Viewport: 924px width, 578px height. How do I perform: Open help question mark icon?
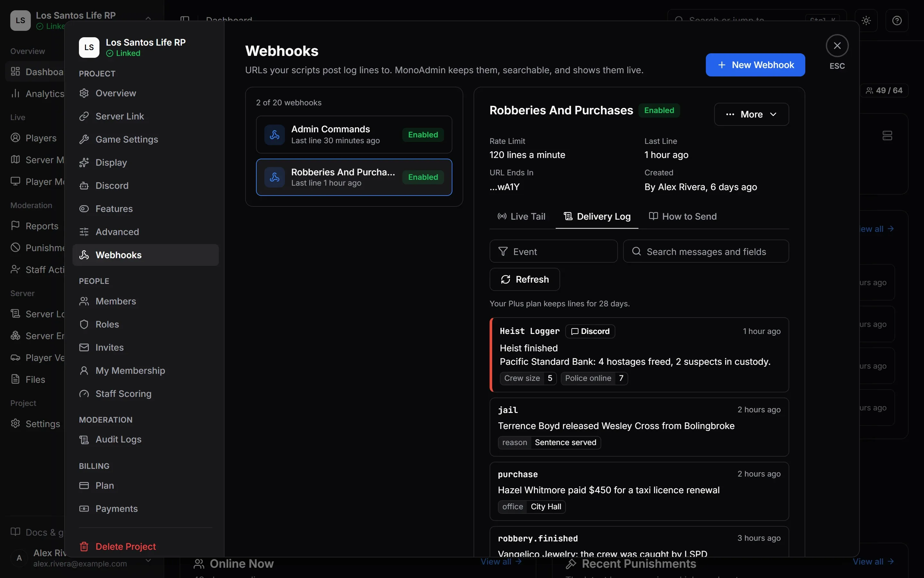pos(897,20)
